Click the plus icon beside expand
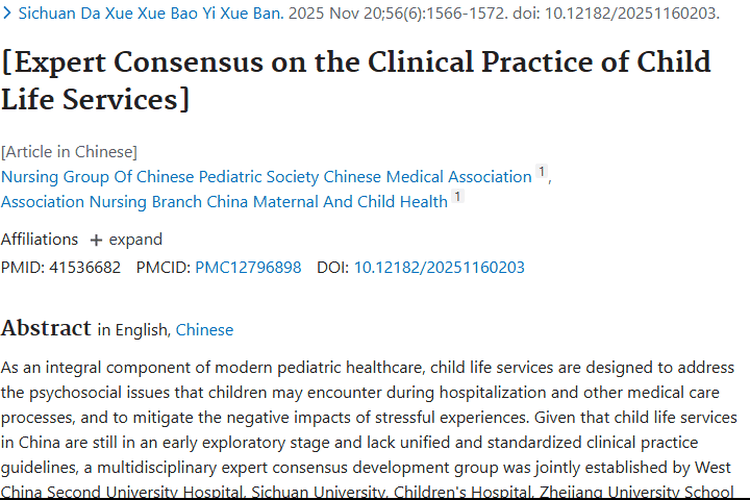The height and width of the screenshot is (500, 750). click(x=96, y=240)
